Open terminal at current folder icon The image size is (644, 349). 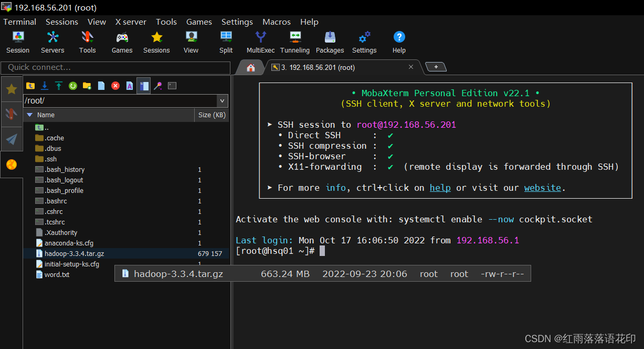[x=172, y=86]
